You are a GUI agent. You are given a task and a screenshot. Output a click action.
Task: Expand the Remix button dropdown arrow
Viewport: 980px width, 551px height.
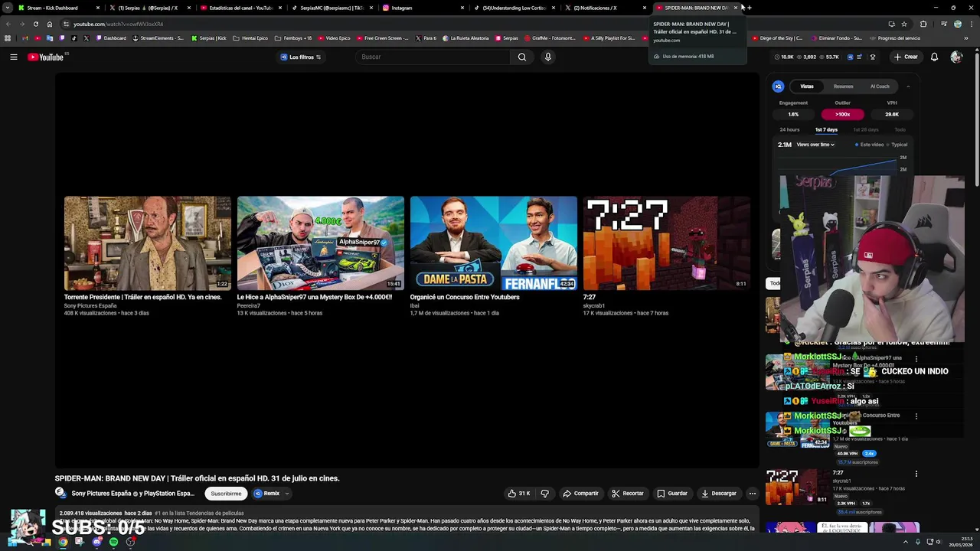click(287, 494)
